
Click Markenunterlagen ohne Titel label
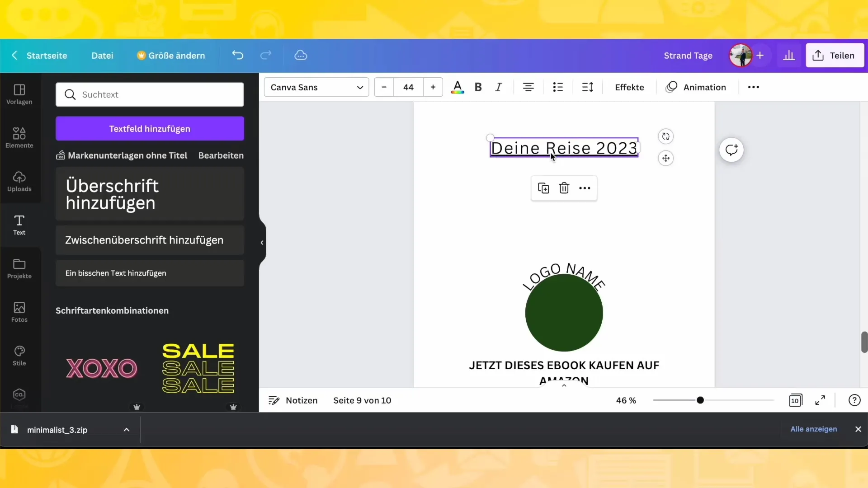[127, 155]
